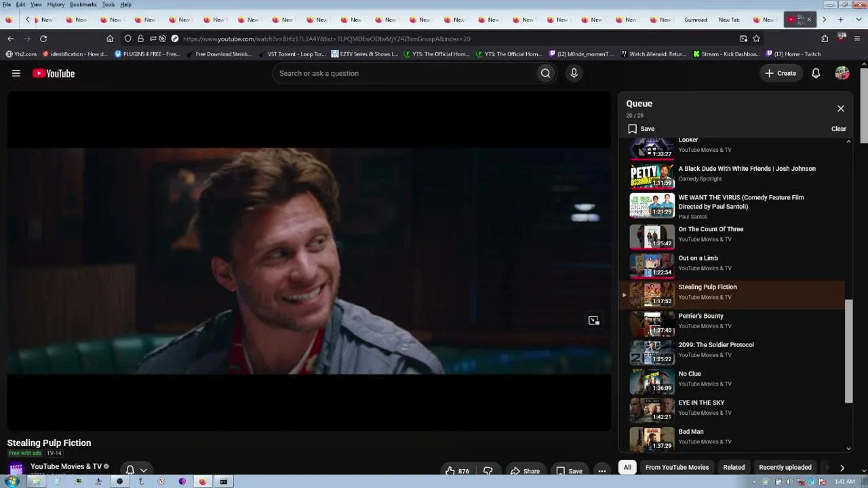
Task: Open the History menu
Action: pos(56,5)
